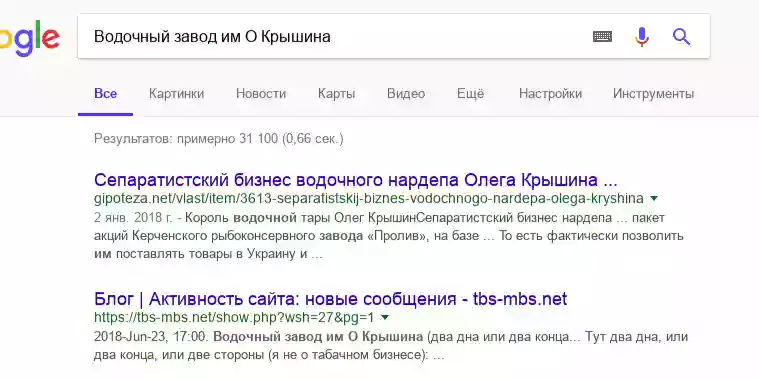The image size is (759, 380).
Task: Click the results count text Результатов: примерно 31 100
Action: tap(219, 139)
